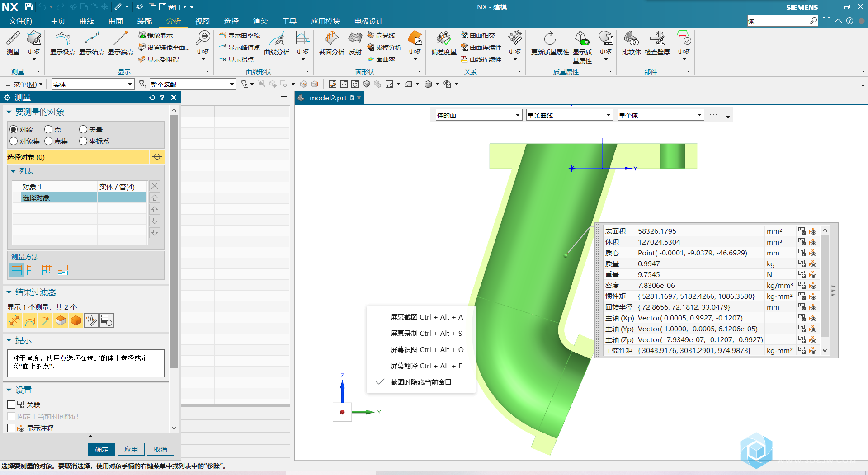The width and height of the screenshot is (868, 475).
Task: Click the 应用 button
Action: pyautogui.click(x=131, y=449)
